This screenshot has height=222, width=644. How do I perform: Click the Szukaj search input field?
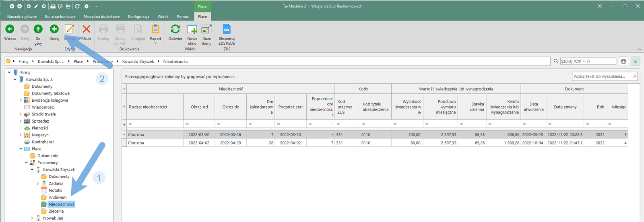pyautogui.click(x=588, y=61)
